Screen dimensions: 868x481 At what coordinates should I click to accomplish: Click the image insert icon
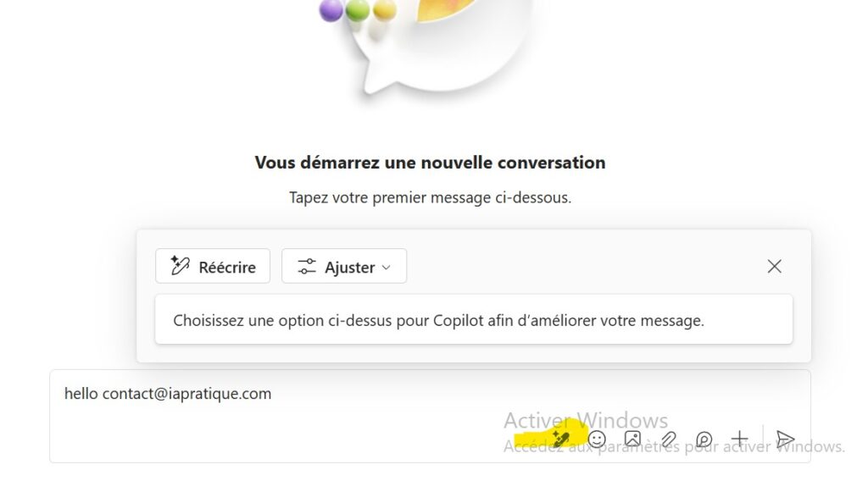[x=632, y=439]
